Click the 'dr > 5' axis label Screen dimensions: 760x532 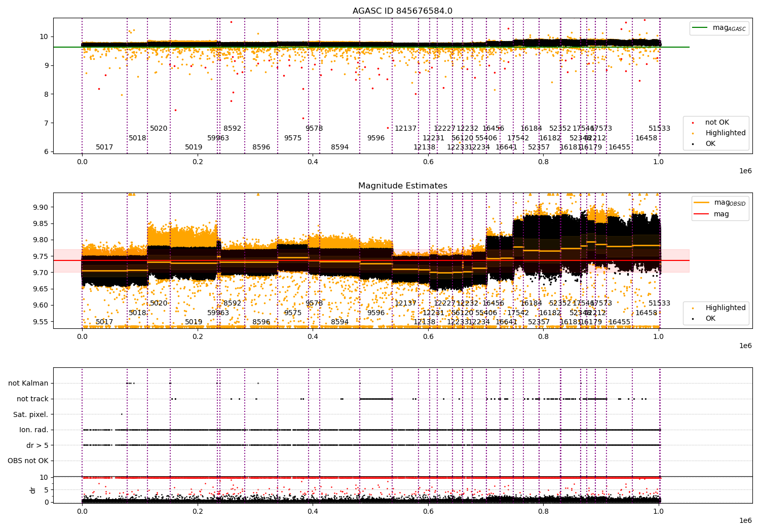[37, 445]
